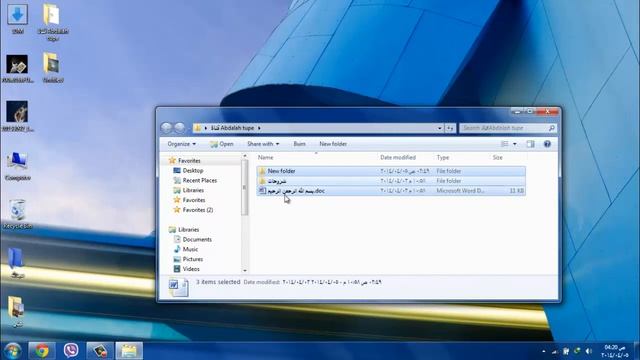Open the Windows Start orb
Image resolution: width=640 pixels, height=360 pixels.
[x=13, y=351]
